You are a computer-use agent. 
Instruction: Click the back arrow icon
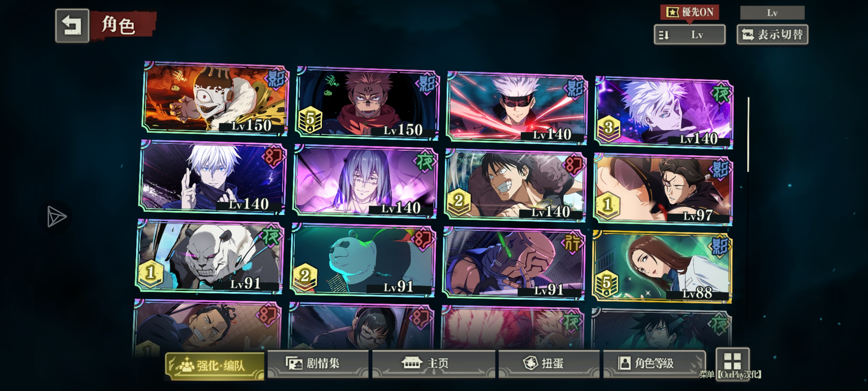coord(72,26)
